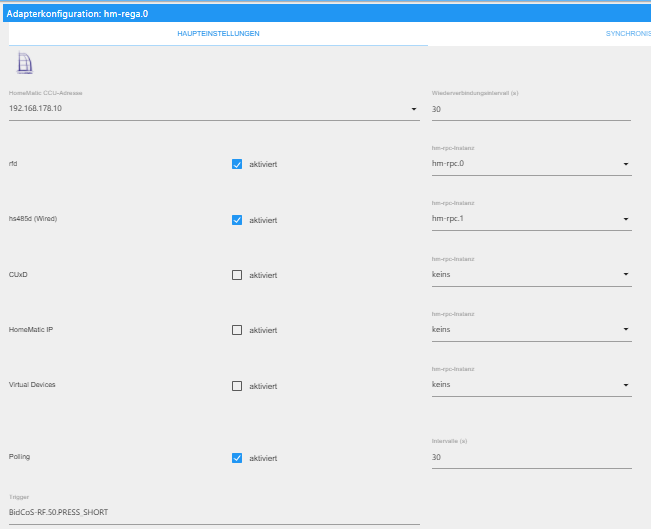Enable HomeMatic IP aktiviert checkbox
The width and height of the screenshot is (651, 529).
[237, 330]
